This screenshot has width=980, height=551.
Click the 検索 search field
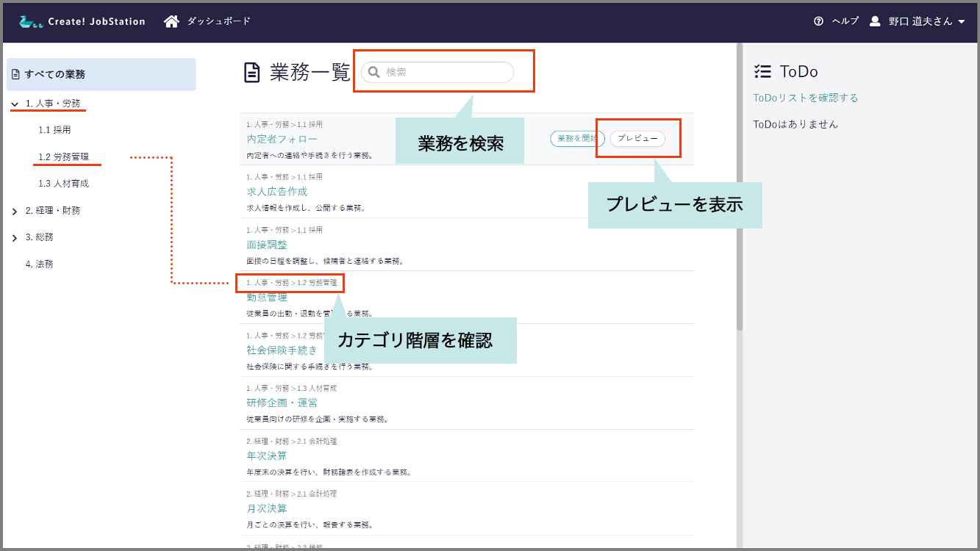tap(437, 72)
